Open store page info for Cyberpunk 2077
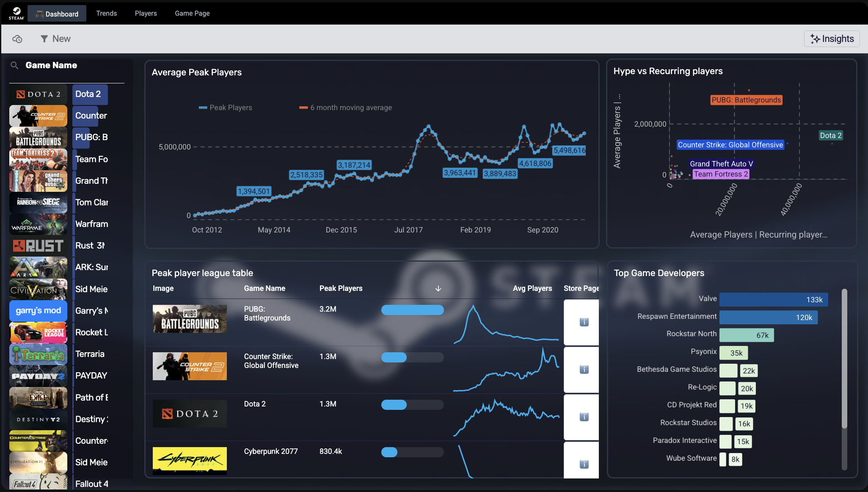 click(584, 464)
